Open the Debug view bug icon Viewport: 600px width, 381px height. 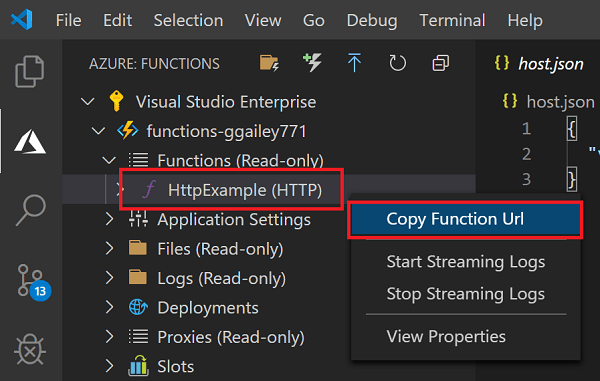coord(30,350)
